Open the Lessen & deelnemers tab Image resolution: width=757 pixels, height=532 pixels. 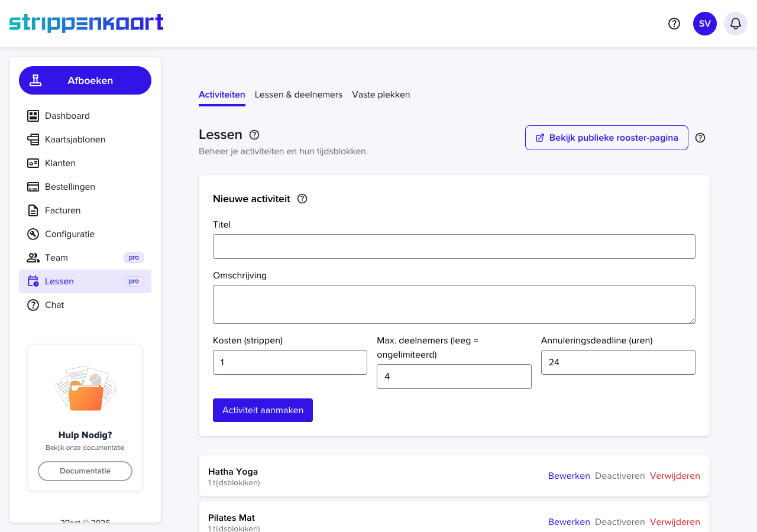point(299,95)
